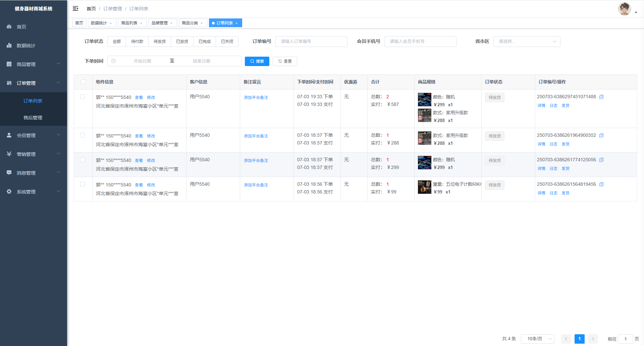This screenshot has width=644, height=346.
Task: Click the sidebar collapse hamburger icon
Action: tap(75, 8)
